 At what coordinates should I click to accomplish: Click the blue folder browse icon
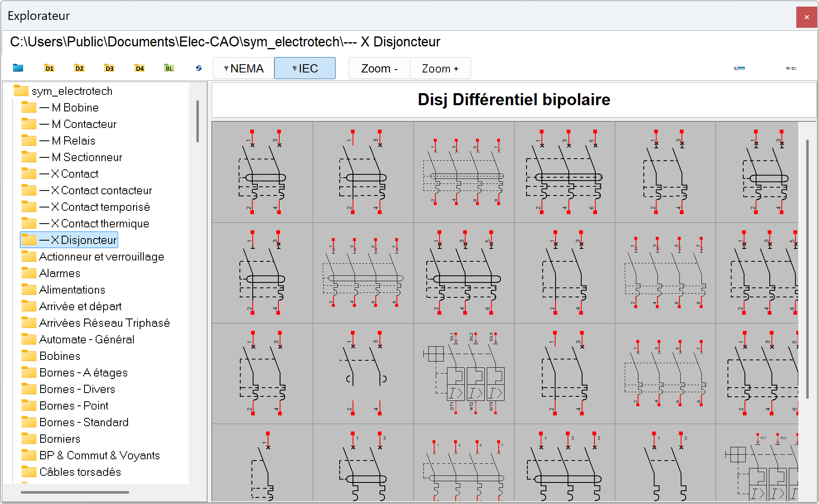click(x=18, y=68)
